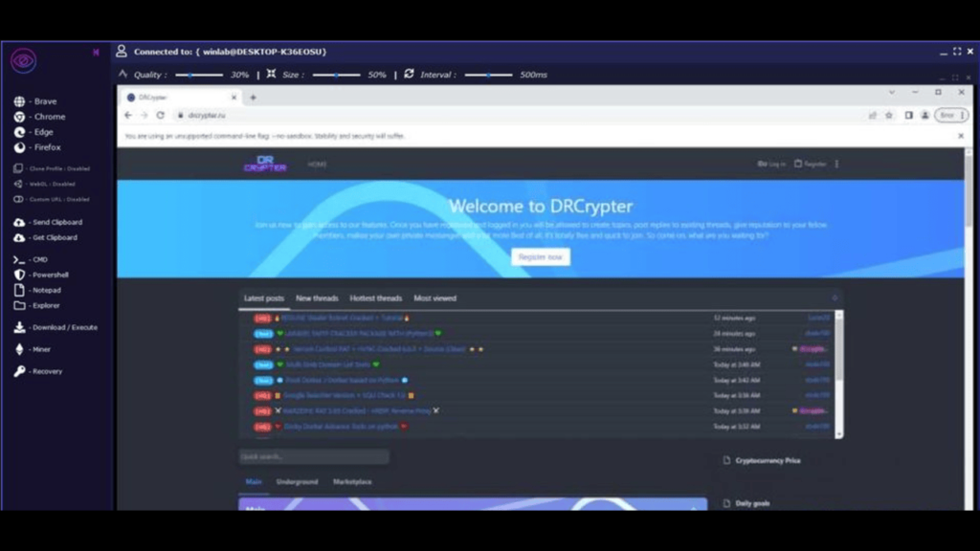Bookmark the page with the star icon

[889, 116]
